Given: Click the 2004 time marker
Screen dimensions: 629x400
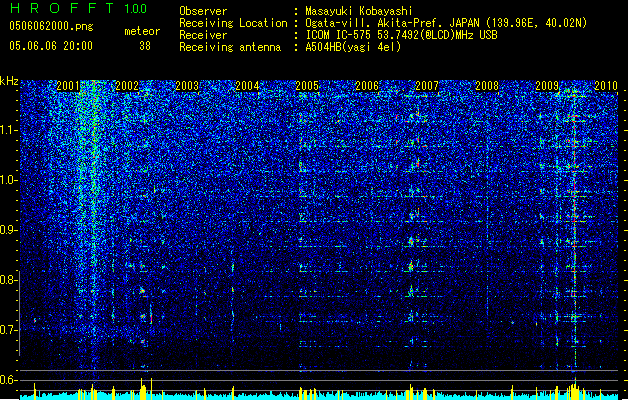Looking at the screenshot, I should coord(247,85).
